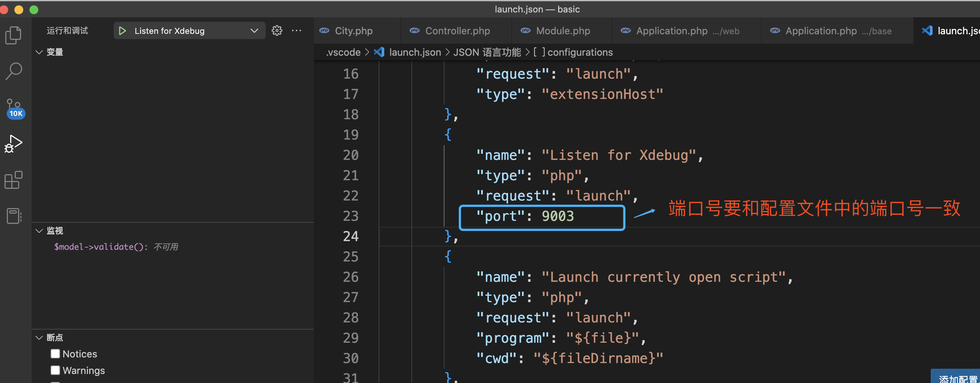Click the configurations breadcrumb item
This screenshot has width=980, height=383.
(x=580, y=52)
